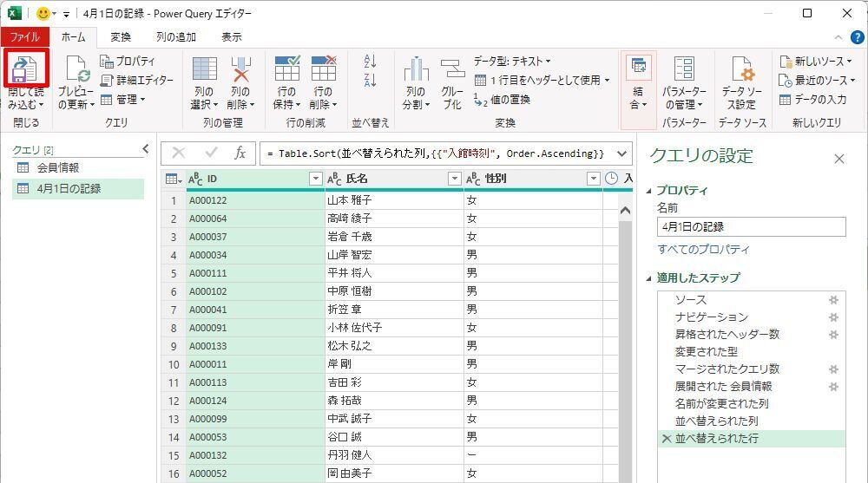
Task: Click Replace Values (値の置換)
Action: (503, 100)
